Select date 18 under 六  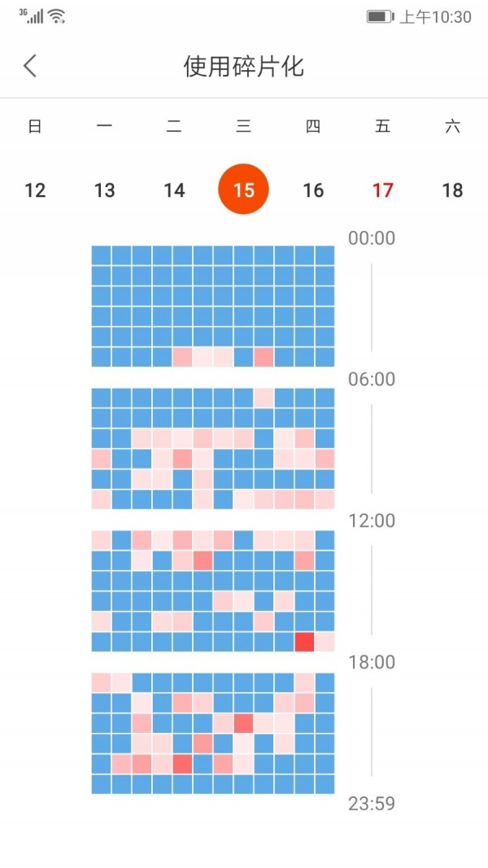pyautogui.click(x=452, y=190)
